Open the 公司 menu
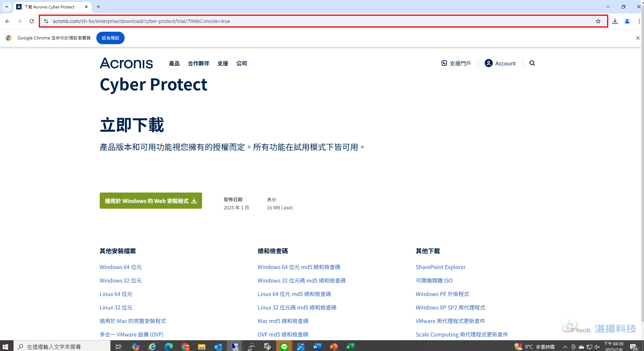Viewport: 644px width, 351px height. (x=241, y=63)
